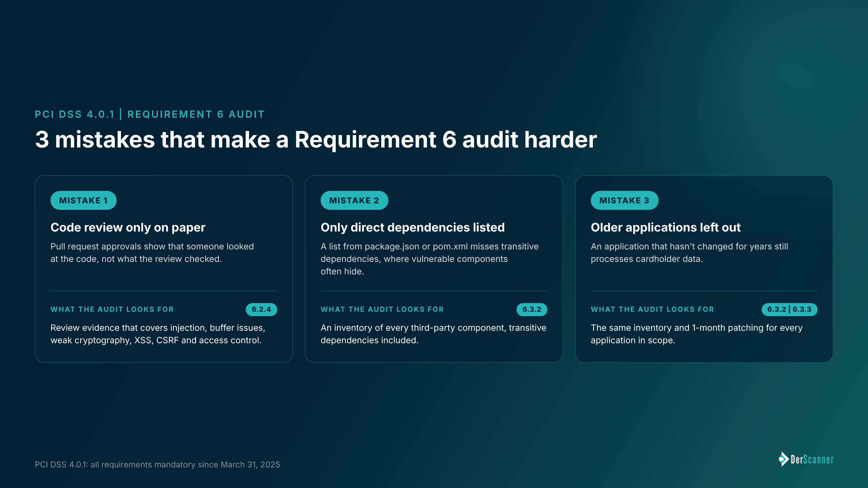
Task: Select the main title '3 mistakes that make a Requirement 6 audit harder'
Action: 316,140
